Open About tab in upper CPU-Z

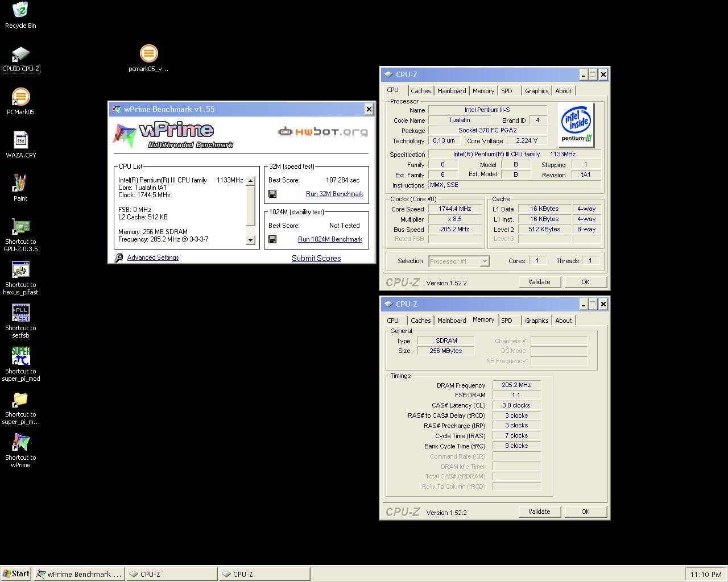[x=564, y=91]
